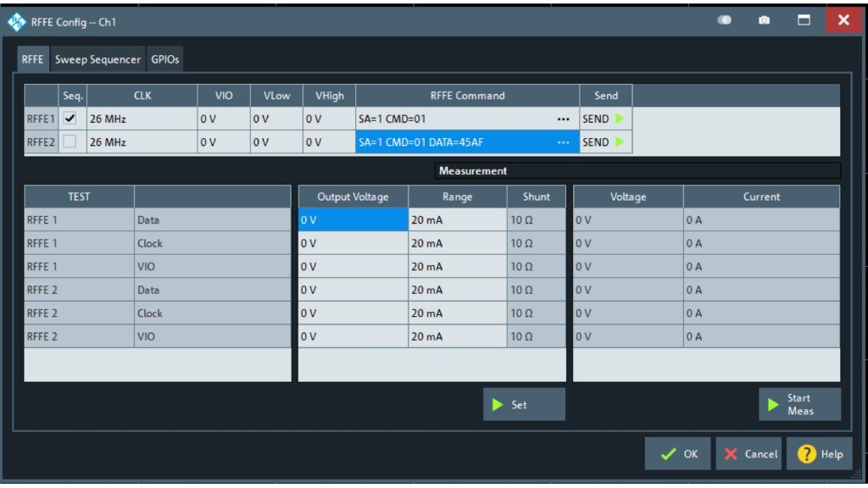Click Output Voltage field for RFFE 1 Clock
868x488 pixels.
tap(353, 243)
